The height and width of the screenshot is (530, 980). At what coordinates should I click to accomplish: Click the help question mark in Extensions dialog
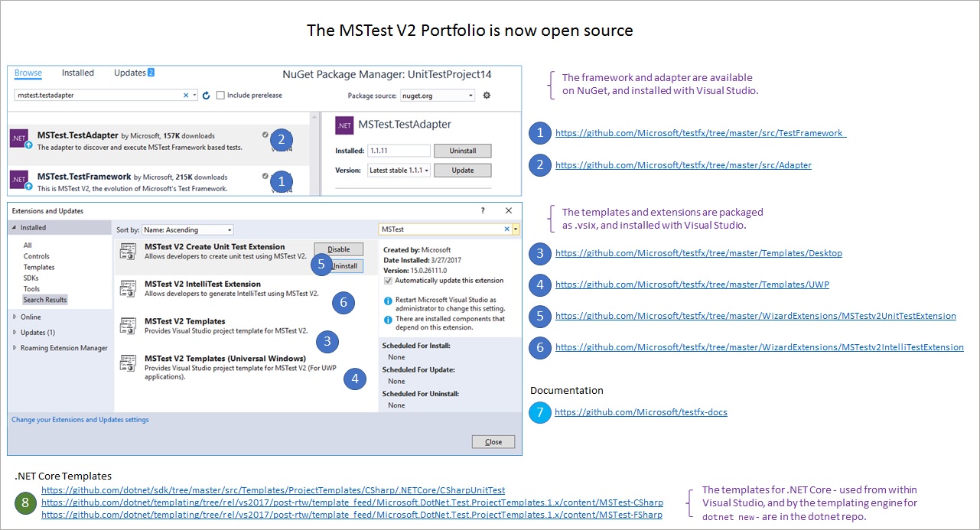[x=482, y=210]
